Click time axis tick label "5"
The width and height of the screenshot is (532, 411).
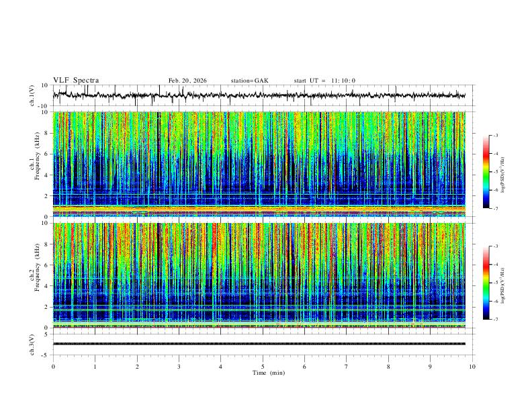coord(263,367)
